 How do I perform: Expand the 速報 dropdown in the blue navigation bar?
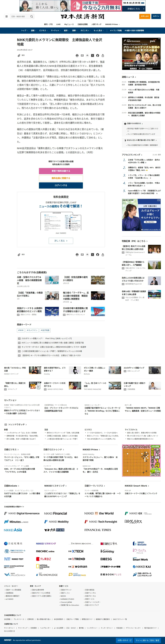34,30
